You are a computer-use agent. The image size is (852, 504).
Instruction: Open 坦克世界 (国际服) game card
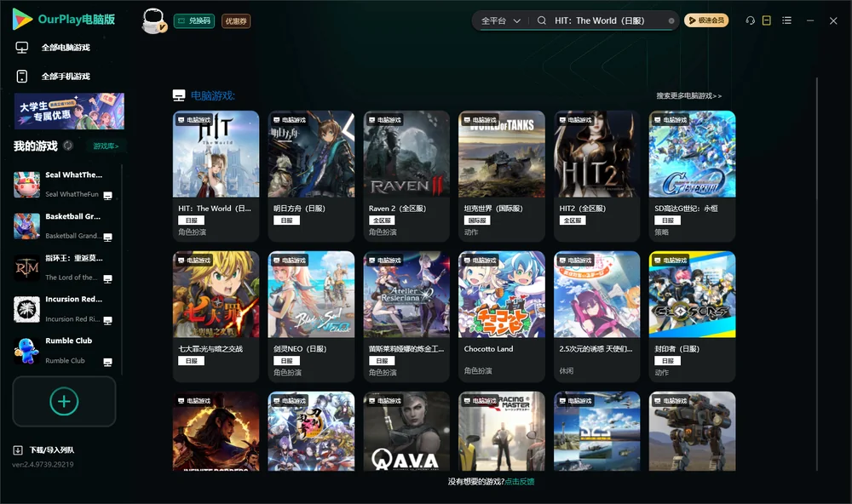(x=502, y=176)
